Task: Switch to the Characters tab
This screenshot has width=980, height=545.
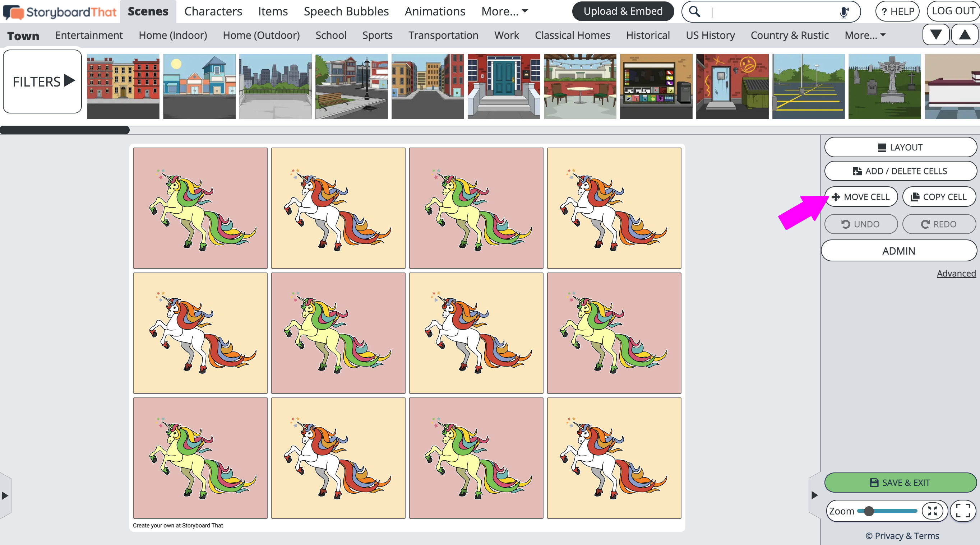Action: (213, 11)
